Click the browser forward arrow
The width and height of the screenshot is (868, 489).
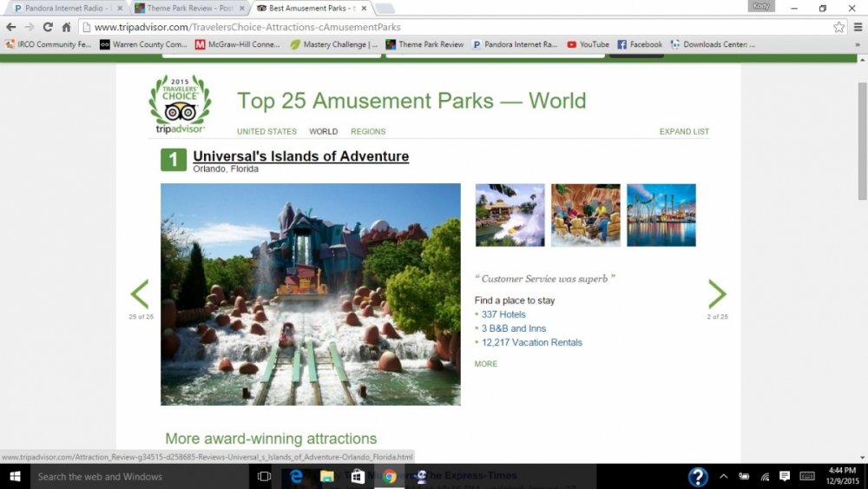30,27
